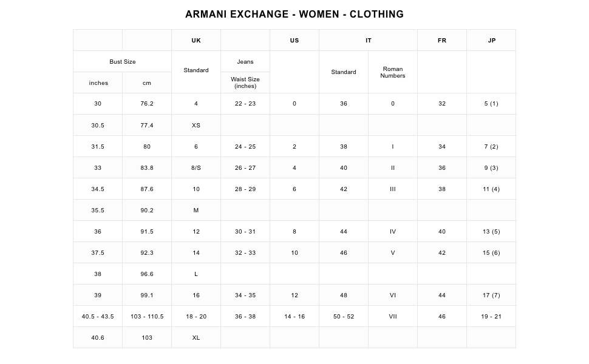
Task: Select the XS size cell
Action: click(196, 126)
